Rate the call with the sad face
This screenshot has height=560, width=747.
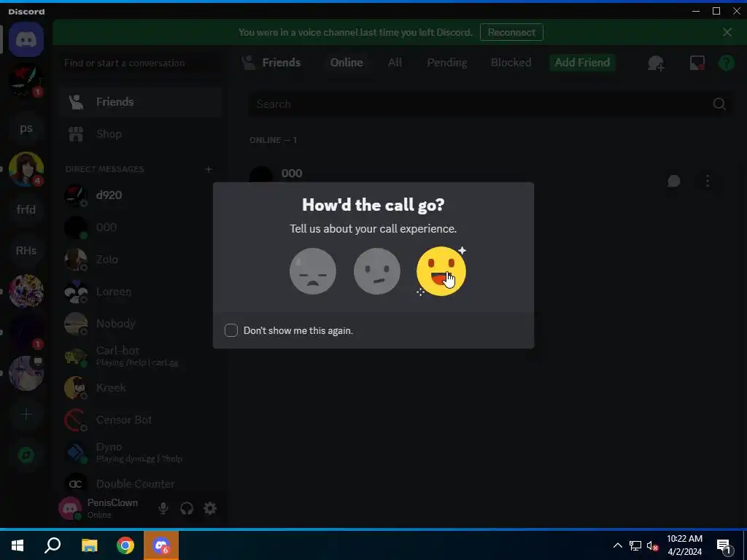[312, 271]
